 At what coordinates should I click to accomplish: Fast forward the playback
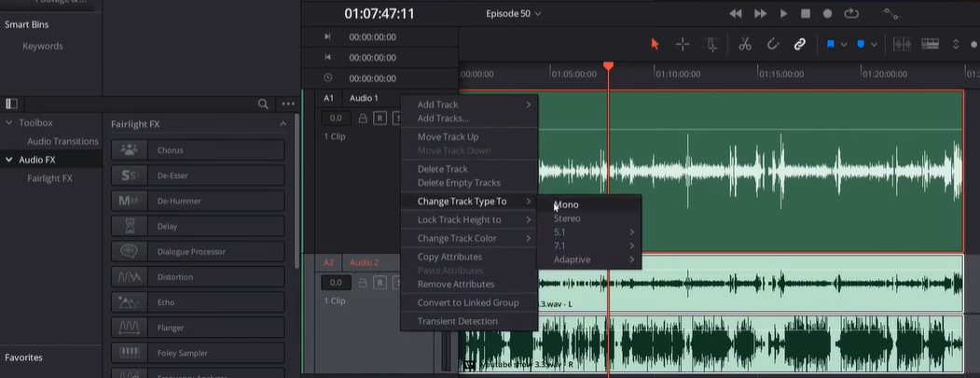tap(761, 13)
